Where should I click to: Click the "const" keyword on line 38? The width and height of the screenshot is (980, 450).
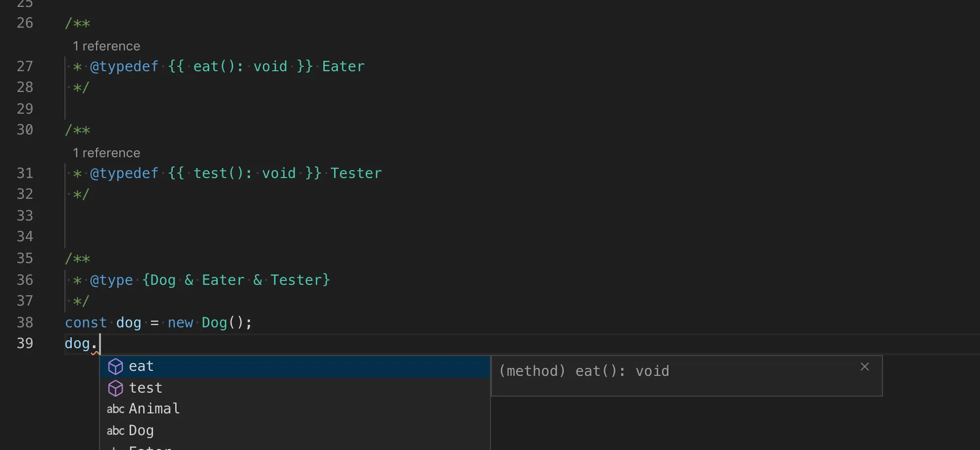point(86,323)
